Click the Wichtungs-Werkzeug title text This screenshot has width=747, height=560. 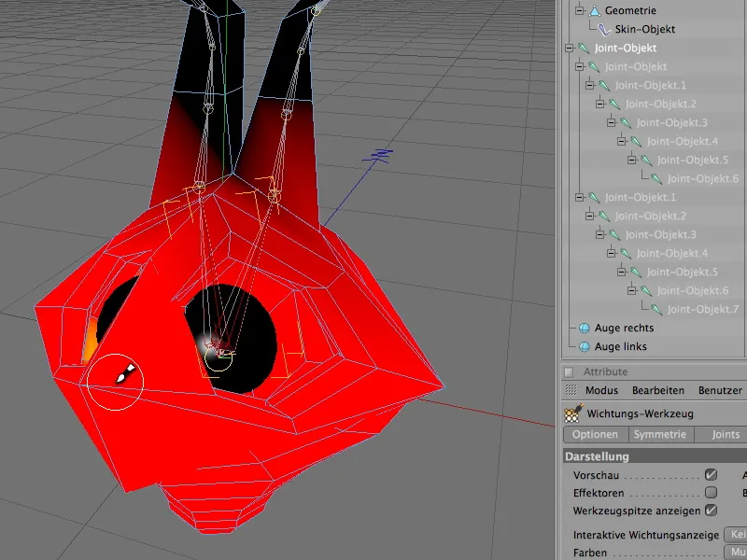[640, 413]
